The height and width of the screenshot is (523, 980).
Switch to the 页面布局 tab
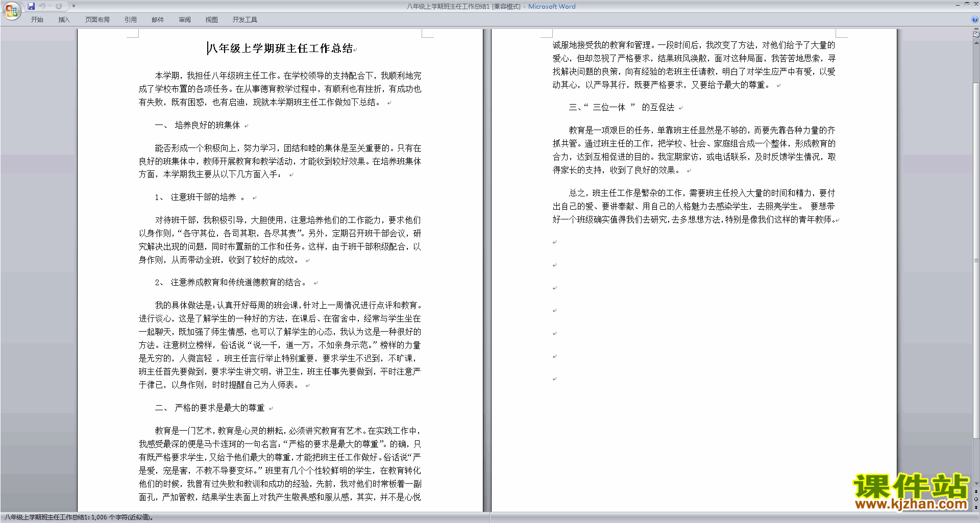coord(97,20)
